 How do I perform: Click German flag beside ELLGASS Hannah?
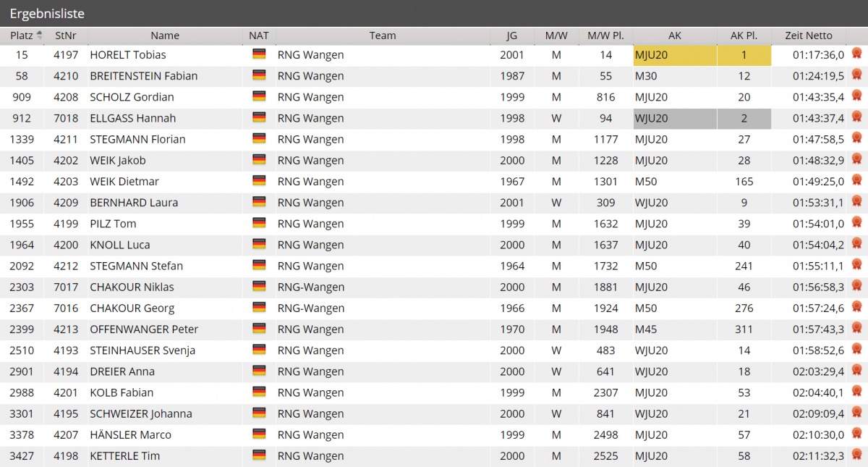(259, 117)
